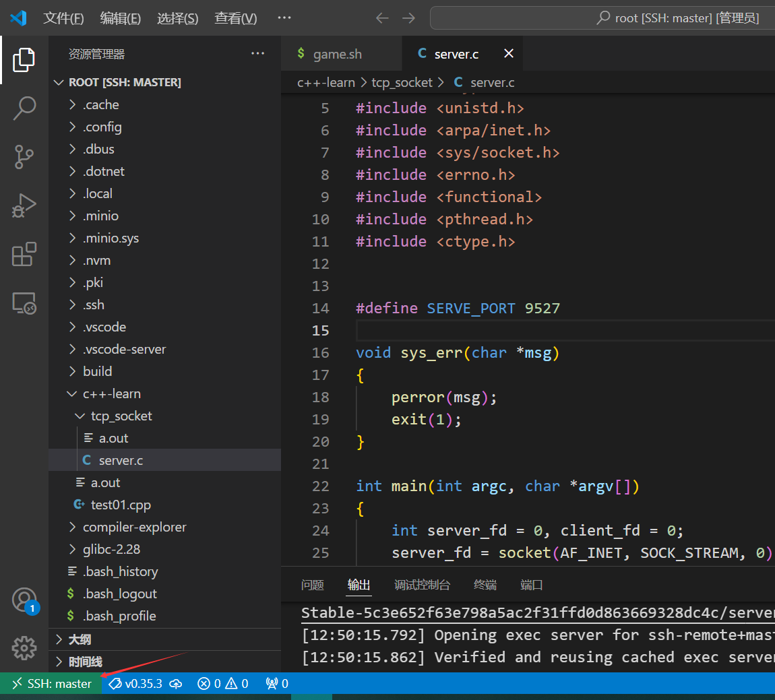Image resolution: width=775 pixels, height=700 pixels.
Task: Click the tcp_socket breadcrumb
Action: coord(402,82)
